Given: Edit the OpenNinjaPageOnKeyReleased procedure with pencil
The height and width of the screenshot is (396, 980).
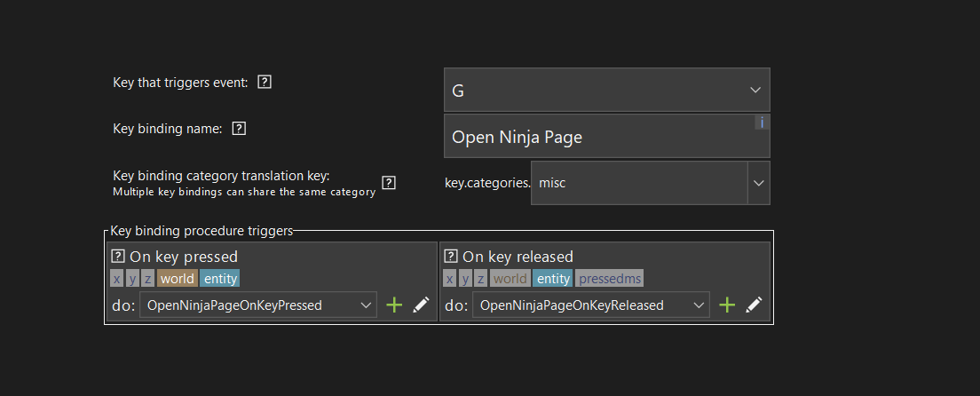Looking at the screenshot, I should tap(754, 305).
